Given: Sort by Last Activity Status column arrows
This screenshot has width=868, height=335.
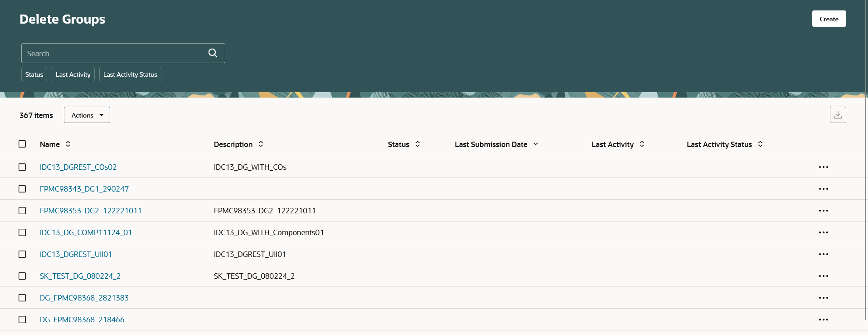Looking at the screenshot, I should click(760, 144).
